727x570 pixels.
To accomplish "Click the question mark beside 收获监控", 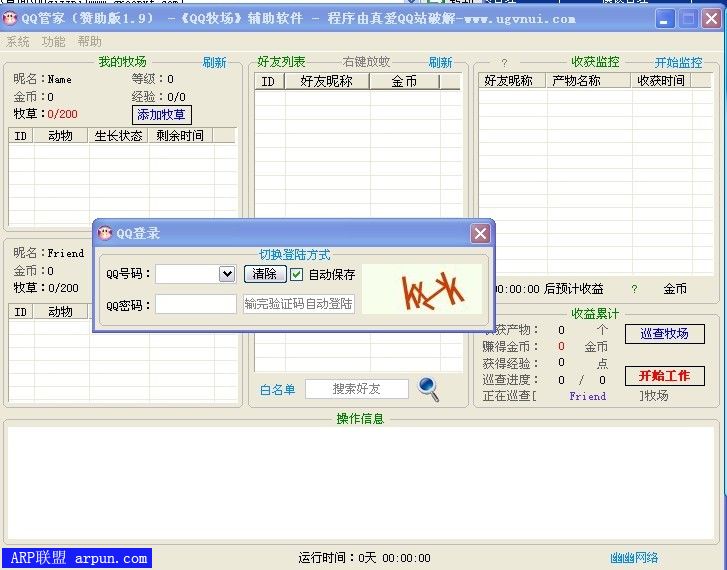I will point(504,63).
